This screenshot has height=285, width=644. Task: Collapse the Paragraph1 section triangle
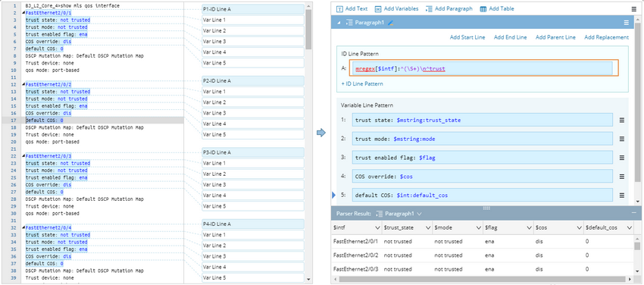[x=339, y=23]
